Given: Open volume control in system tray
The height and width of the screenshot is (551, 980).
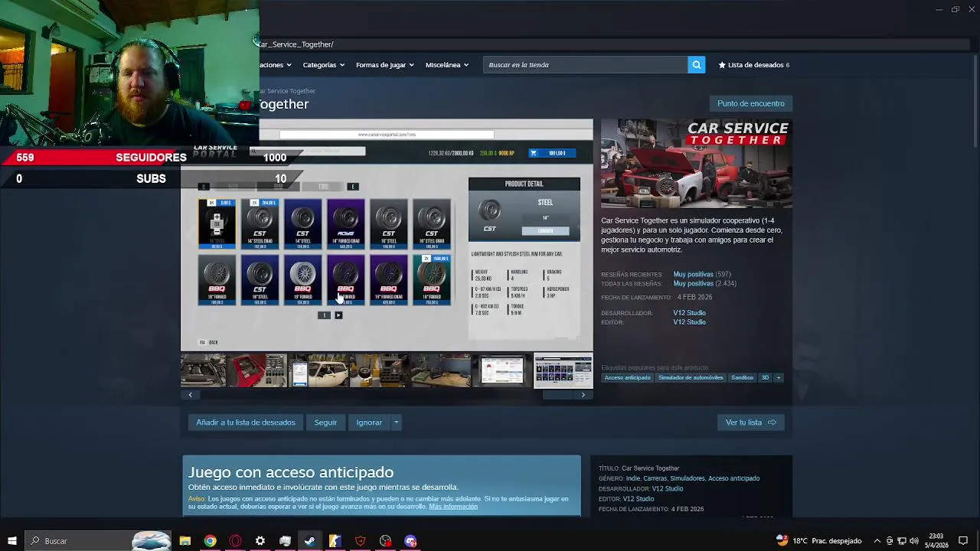Looking at the screenshot, I should point(913,541).
